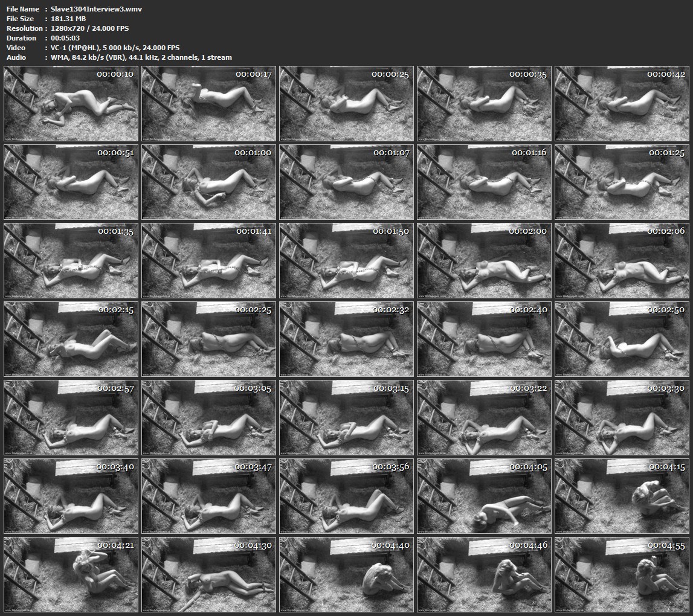Click the resolution value 1280x720 / 24.000 FPS
Image resolution: width=693 pixels, height=616 pixels.
89,28
